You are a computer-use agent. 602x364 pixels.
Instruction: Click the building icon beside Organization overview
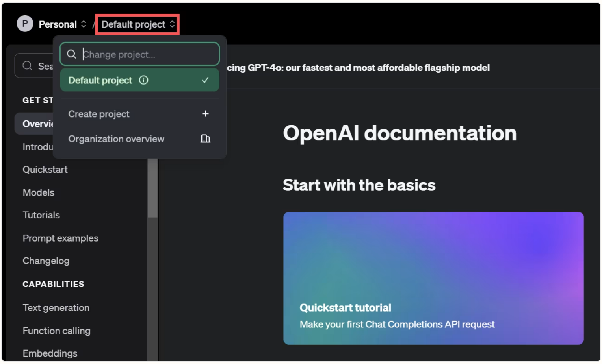[x=205, y=139]
